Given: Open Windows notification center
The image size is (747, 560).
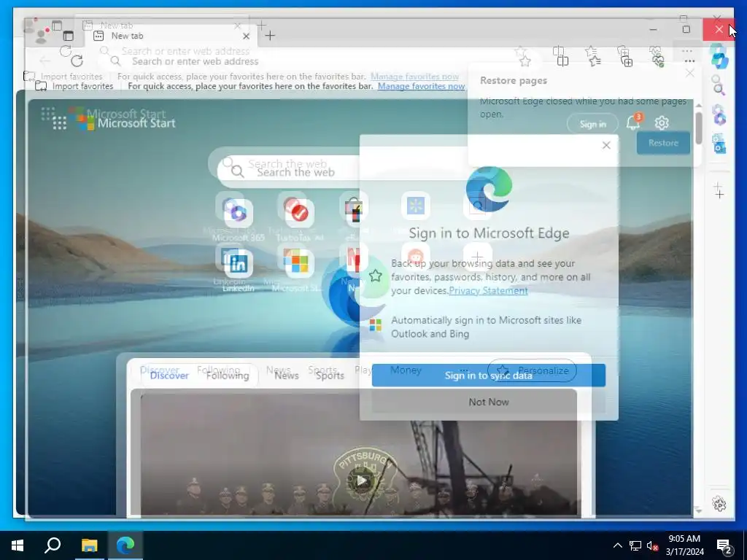Looking at the screenshot, I should (x=724, y=546).
